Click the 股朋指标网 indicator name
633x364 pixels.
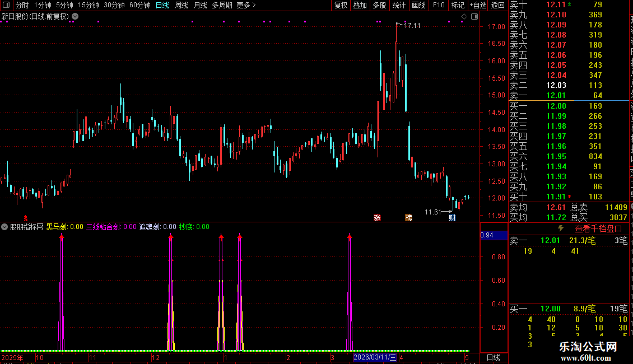pyautogui.click(x=27, y=227)
